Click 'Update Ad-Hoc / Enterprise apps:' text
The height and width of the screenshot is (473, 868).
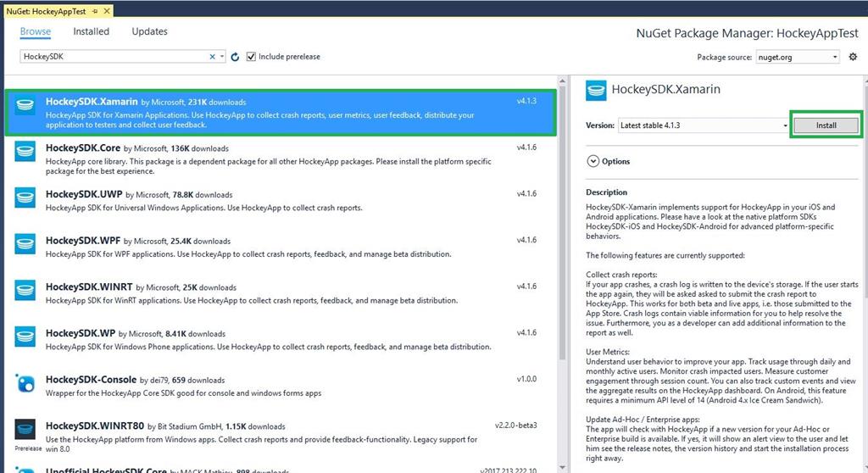tap(643, 420)
